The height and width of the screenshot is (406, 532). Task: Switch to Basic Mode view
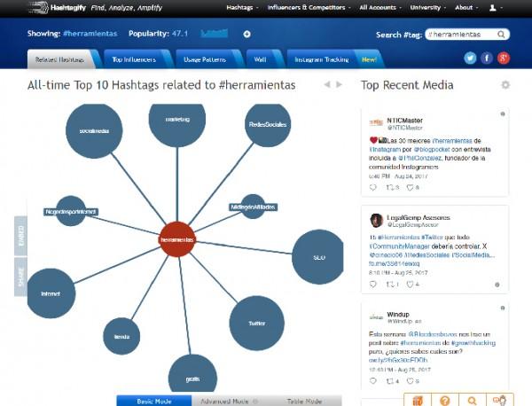click(x=154, y=401)
